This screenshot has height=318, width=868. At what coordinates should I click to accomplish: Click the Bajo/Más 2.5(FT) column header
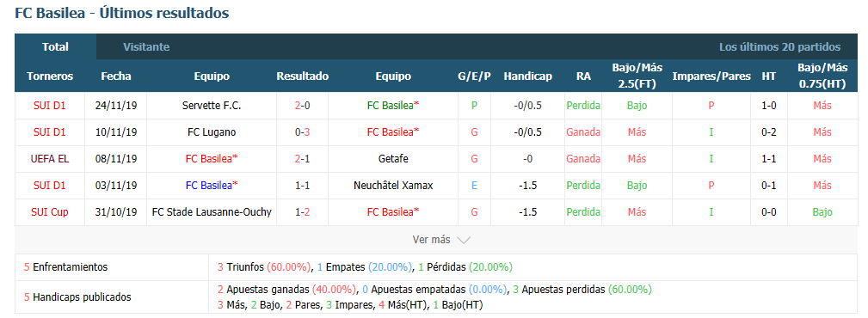(637, 76)
